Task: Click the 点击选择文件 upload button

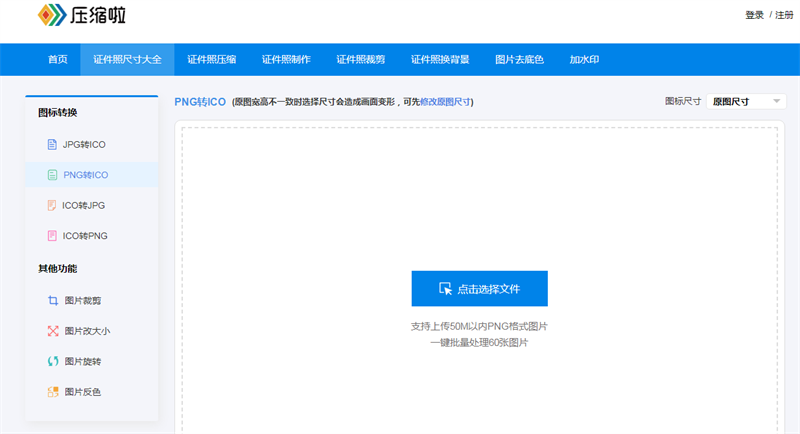Action: pyautogui.click(x=480, y=289)
